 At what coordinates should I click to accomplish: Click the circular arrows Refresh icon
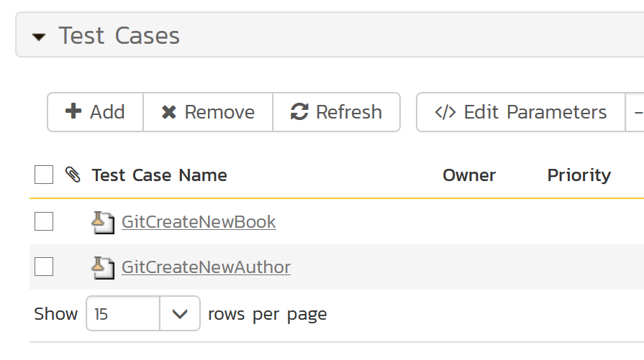click(299, 112)
